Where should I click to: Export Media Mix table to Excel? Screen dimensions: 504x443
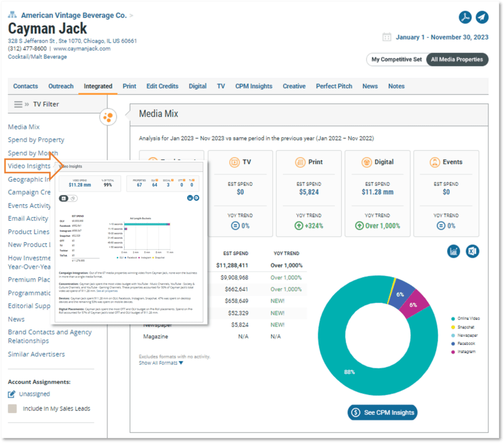(x=472, y=252)
